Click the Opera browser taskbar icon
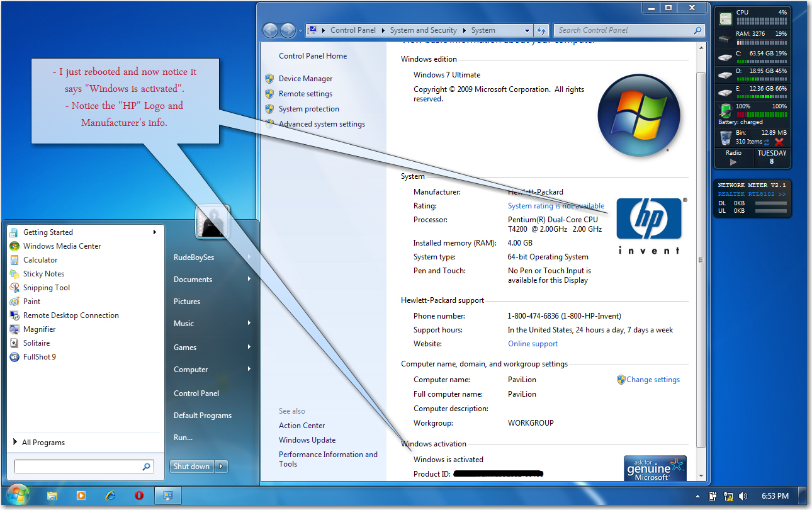 point(139,496)
